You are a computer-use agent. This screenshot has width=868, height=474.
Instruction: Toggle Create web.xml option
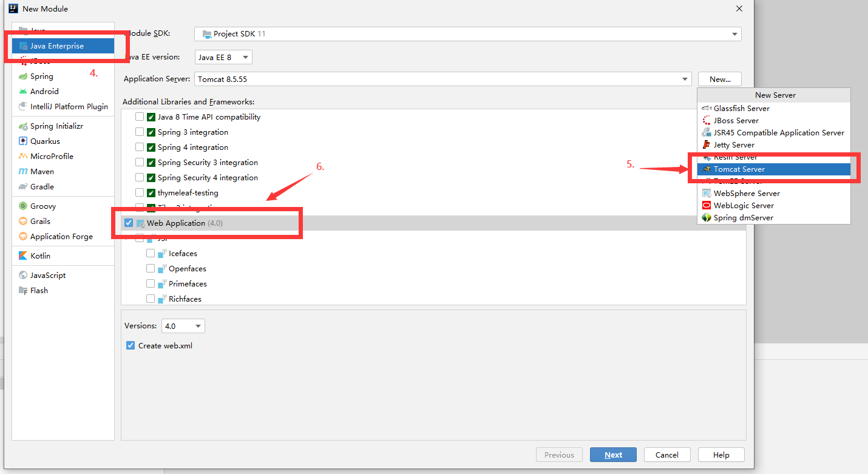(131, 345)
